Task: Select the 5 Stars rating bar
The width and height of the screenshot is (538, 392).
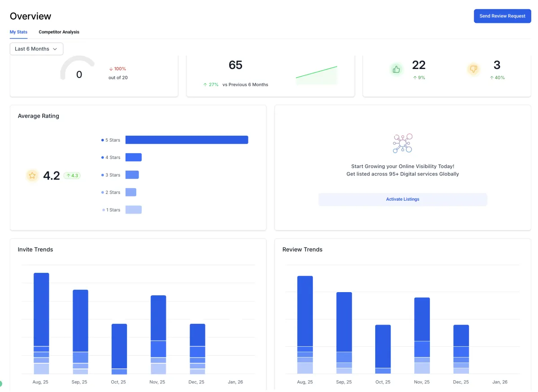Action: [x=187, y=140]
